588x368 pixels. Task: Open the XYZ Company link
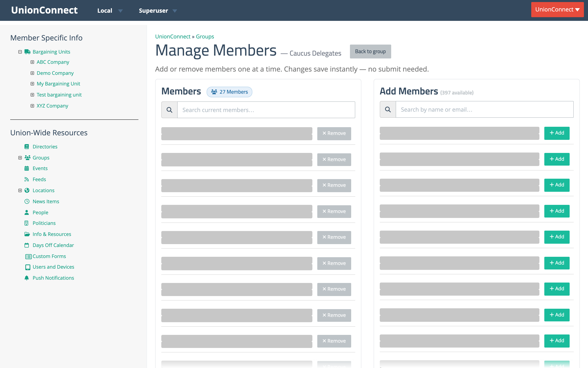coord(52,106)
